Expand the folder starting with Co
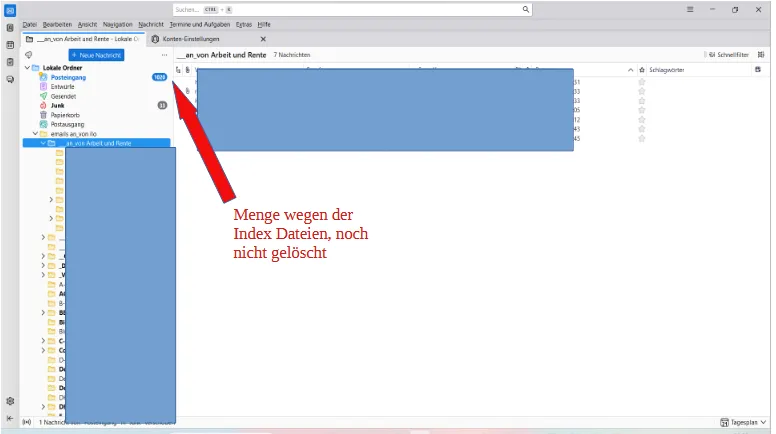Screen dimensions: 776x434 point(43,350)
